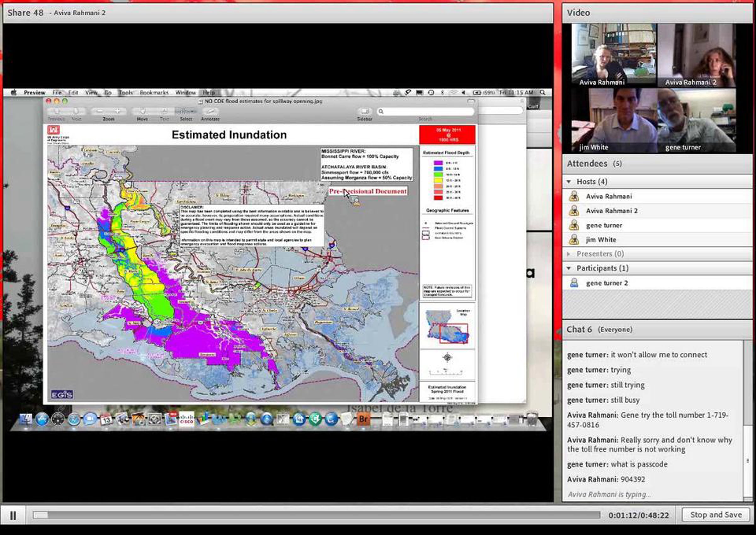The image size is (756, 535).
Task: Open the Tools menu in Preview
Action: tap(126, 93)
